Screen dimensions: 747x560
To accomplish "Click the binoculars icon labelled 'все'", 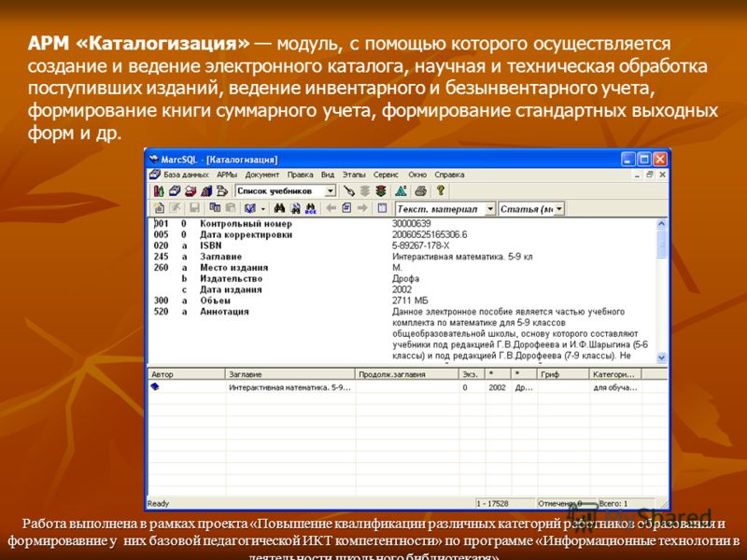I will [311, 208].
